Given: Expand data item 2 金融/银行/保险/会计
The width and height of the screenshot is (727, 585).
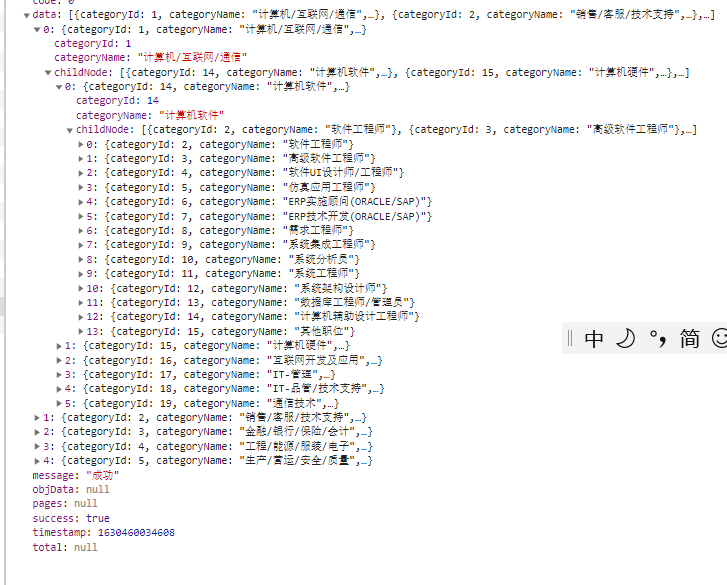Looking at the screenshot, I should pos(37,432).
